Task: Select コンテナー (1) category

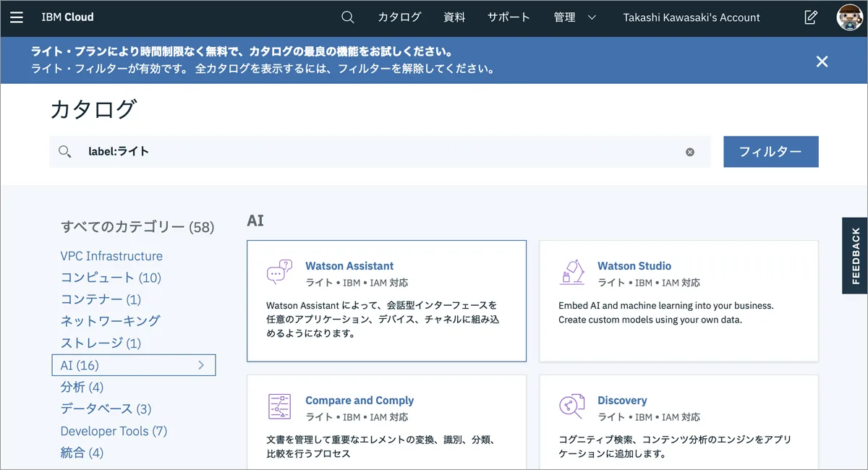Action: pos(101,299)
